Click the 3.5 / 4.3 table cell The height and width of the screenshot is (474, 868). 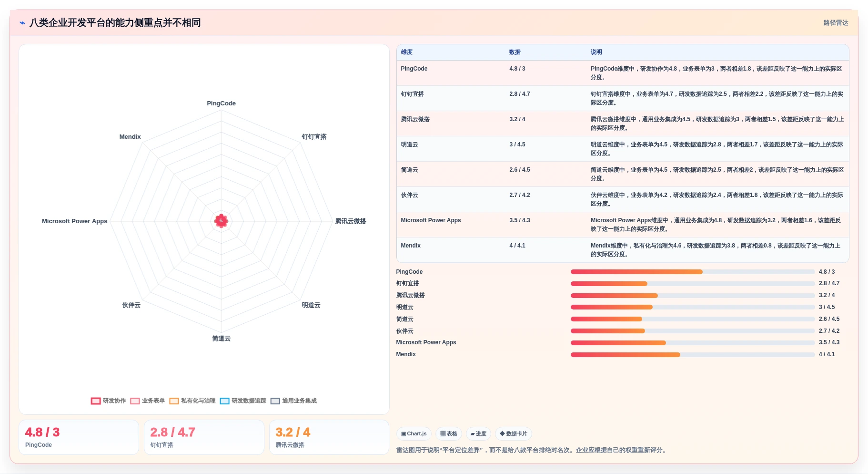coord(520,220)
